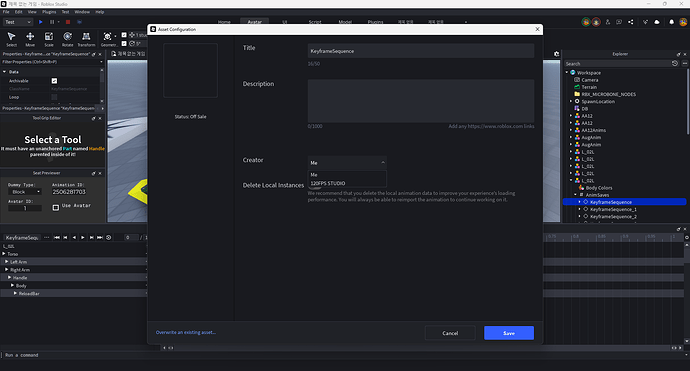Open the notifications bell
The width and height of the screenshot is (690, 371).
[672, 22]
